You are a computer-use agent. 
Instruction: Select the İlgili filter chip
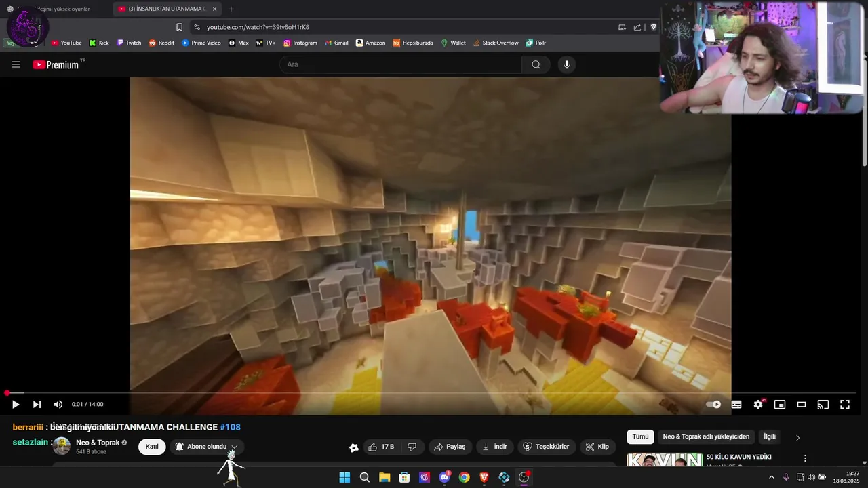click(770, 437)
